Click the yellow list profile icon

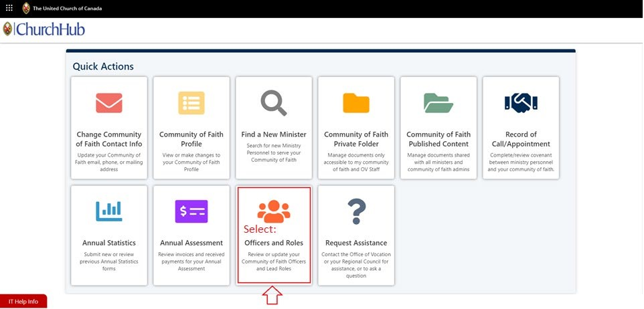(x=191, y=103)
